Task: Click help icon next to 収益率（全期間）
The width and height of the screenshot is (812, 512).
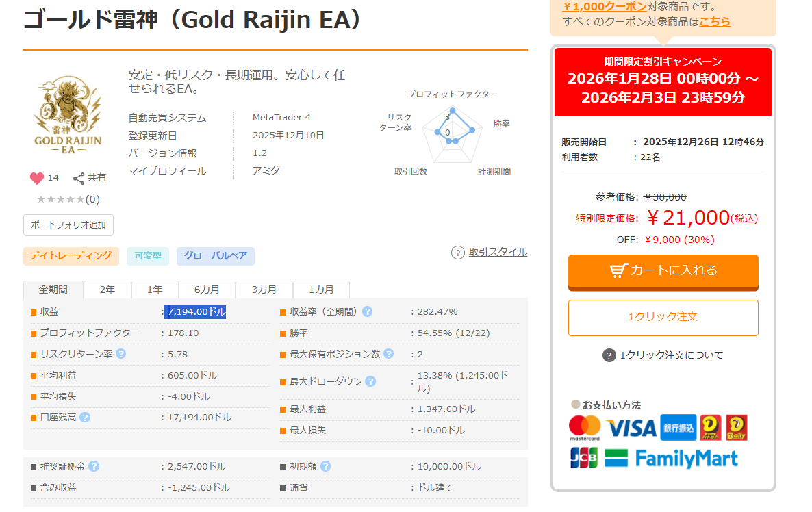Action: (368, 311)
